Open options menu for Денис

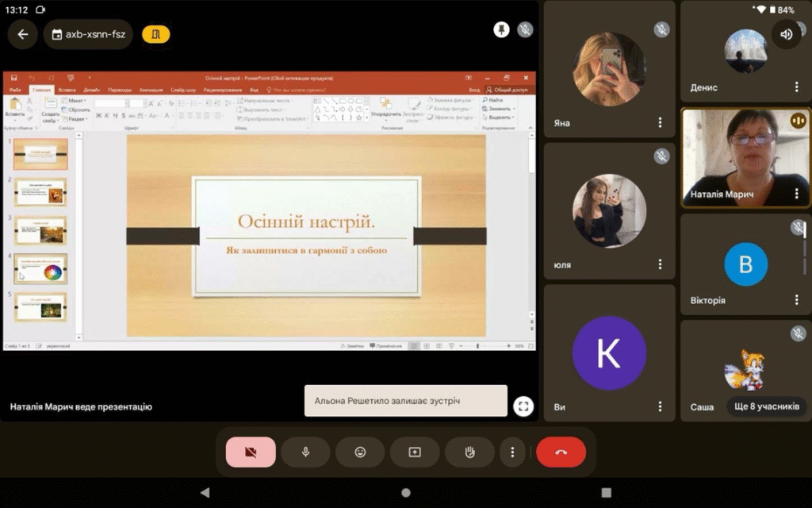[797, 87]
